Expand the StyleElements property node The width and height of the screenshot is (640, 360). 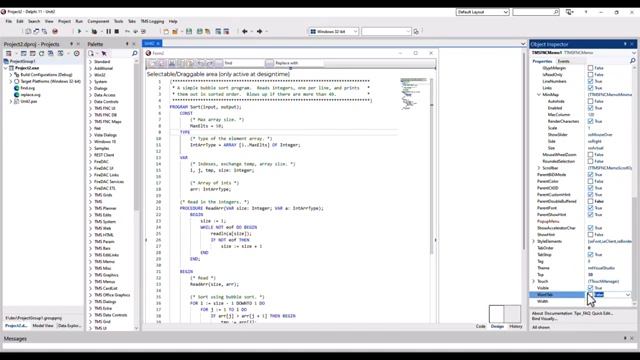[x=533, y=241]
